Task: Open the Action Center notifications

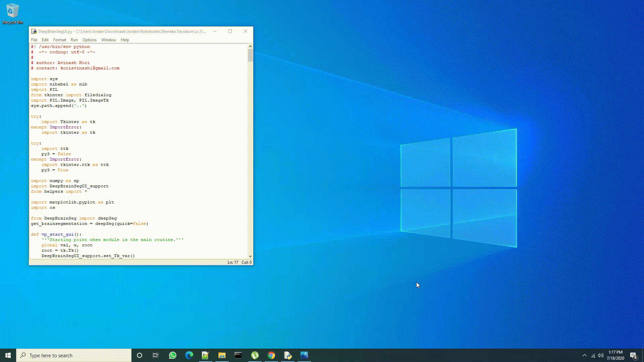Action: click(633, 355)
